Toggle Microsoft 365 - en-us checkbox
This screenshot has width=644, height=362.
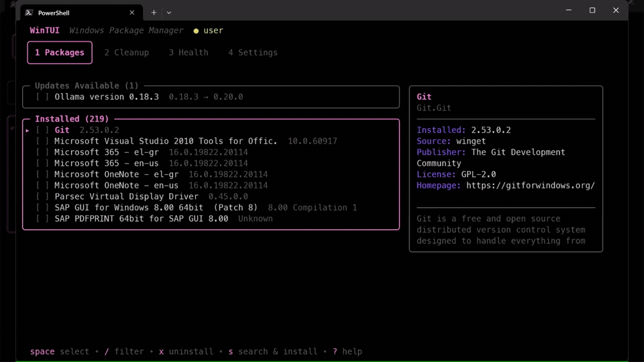[x=42, y=164]
